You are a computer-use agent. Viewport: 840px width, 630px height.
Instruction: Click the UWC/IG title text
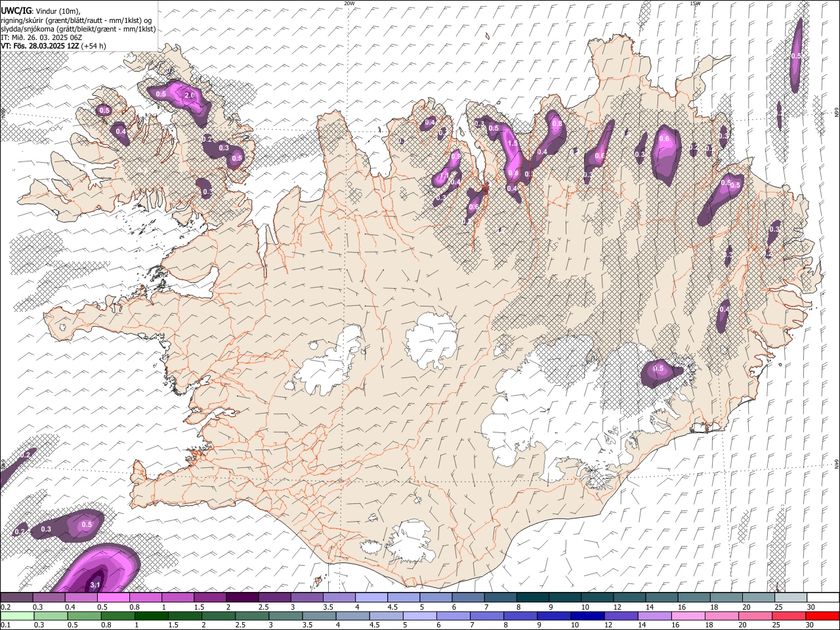pos(16,10)
